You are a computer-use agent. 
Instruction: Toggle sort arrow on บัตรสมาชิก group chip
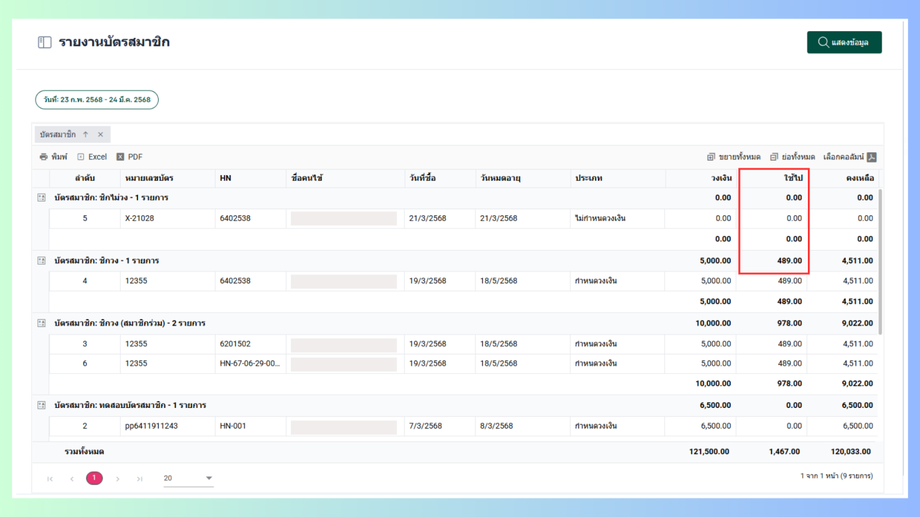click(x=86, y=135)
